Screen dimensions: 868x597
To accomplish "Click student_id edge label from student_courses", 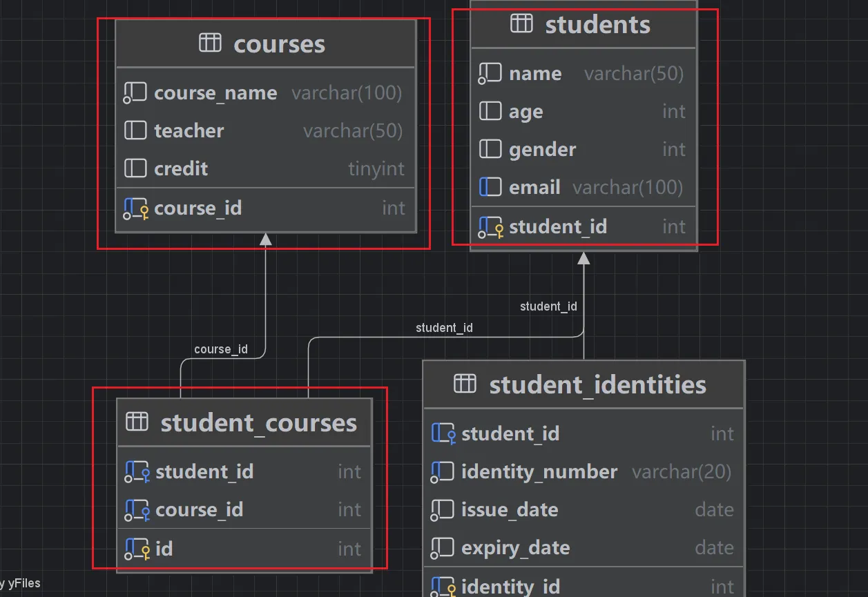I will 444,328.
